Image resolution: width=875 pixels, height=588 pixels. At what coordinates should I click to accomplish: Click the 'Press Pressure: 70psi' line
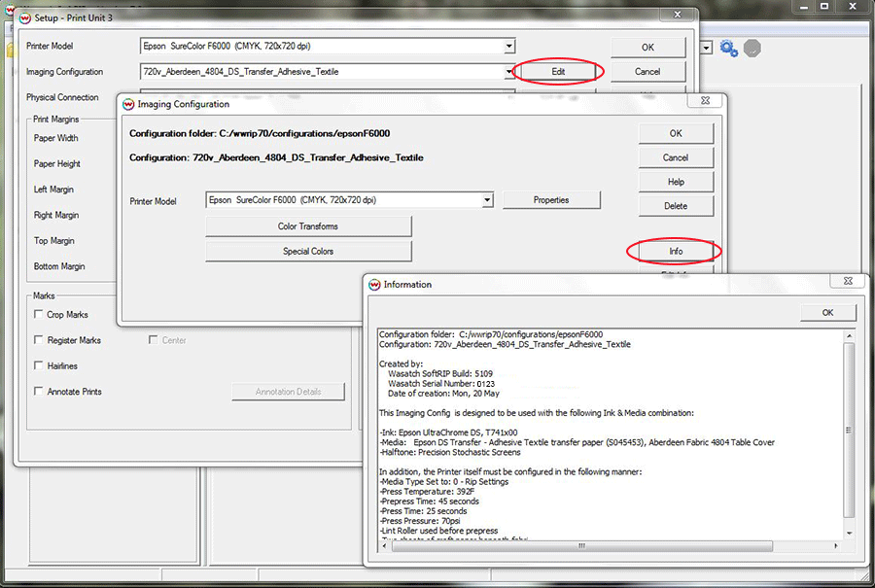coord(420,521)
